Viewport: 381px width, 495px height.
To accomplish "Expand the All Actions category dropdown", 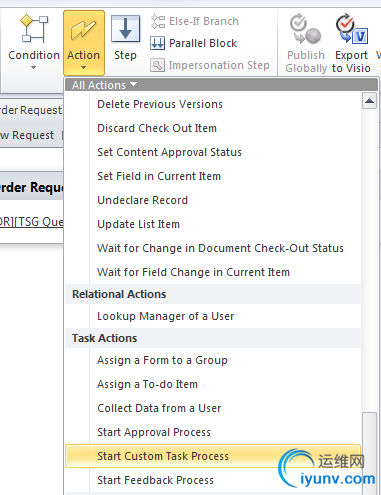I will [104, 85].
